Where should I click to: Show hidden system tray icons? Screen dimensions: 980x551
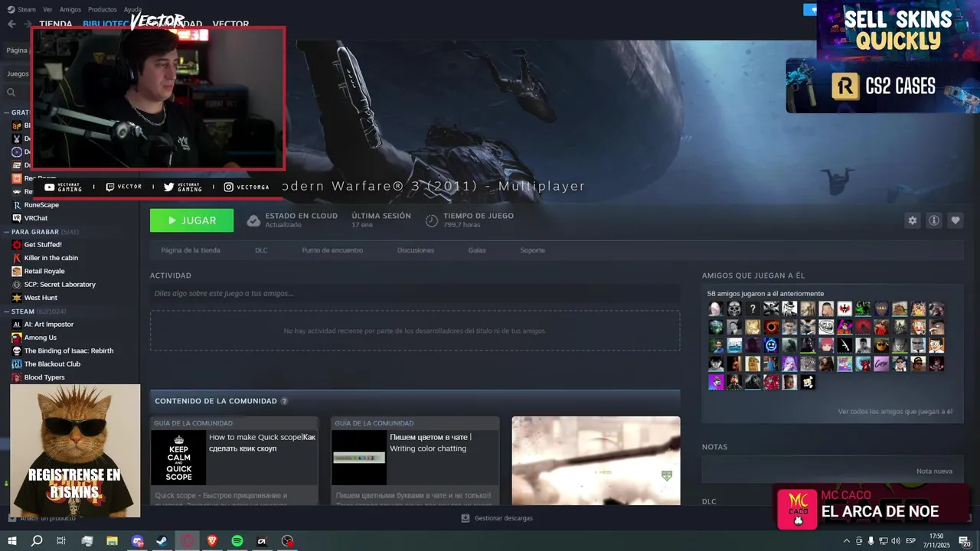(x=846, y=541)
